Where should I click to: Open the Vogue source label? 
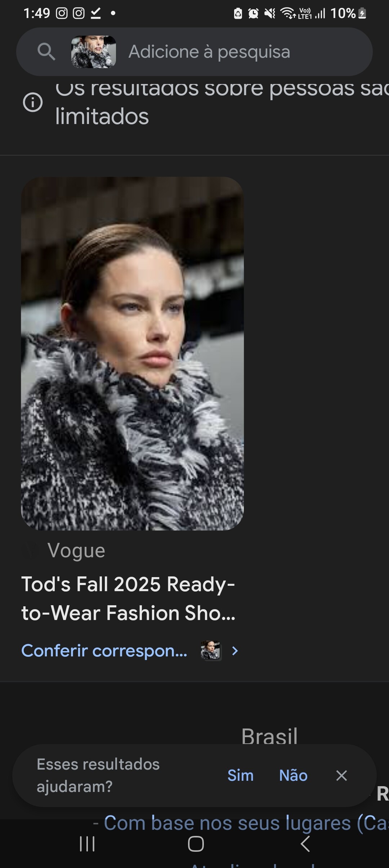pyautogui.click(x=76, y=550)
